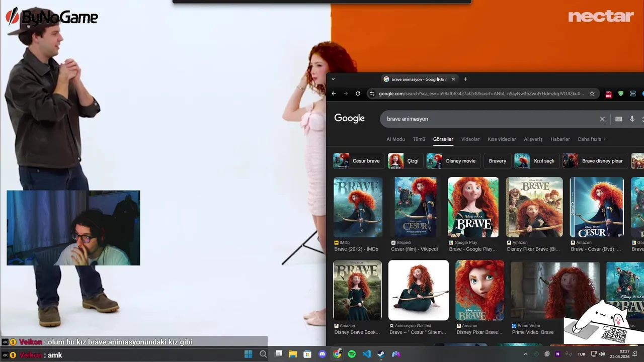
Task: Bookmark this page with the star icon
Action: click(x=592, y=94)
